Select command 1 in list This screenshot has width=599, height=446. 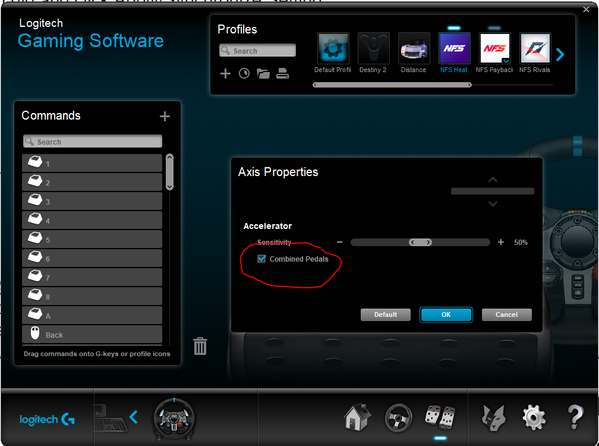(92, 163)
